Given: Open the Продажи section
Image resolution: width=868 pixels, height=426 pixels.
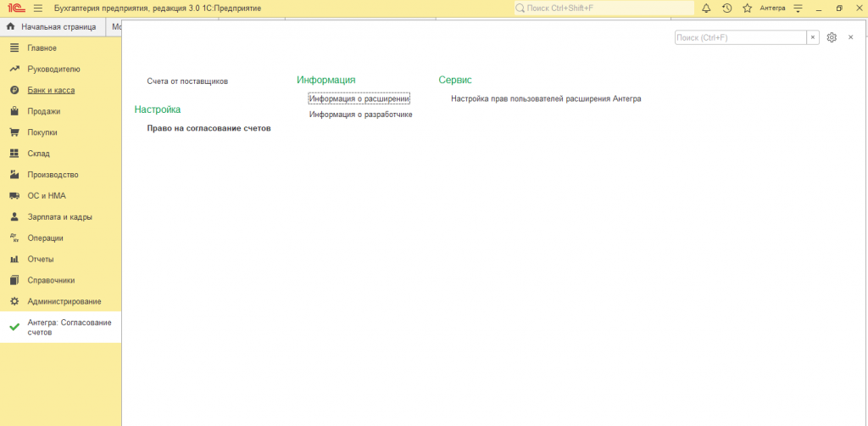Looking at the screenshot, I should click(44, 111).
